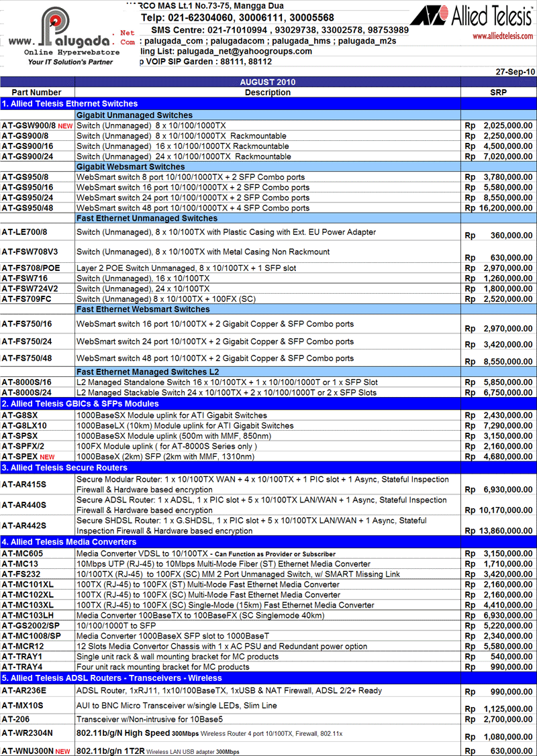Click part number AT-FSW708V3
The height and width of the screenshot is (756, 537).
pos(30,252)
